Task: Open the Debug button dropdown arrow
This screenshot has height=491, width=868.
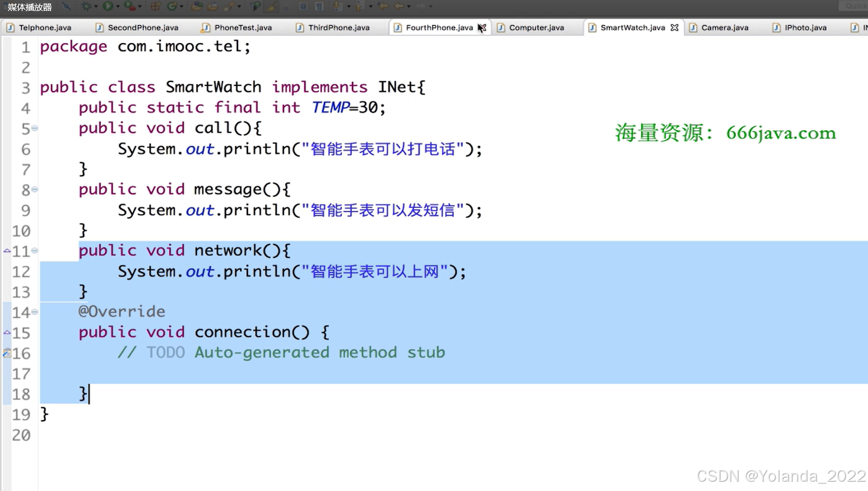Action: [96, 6]
